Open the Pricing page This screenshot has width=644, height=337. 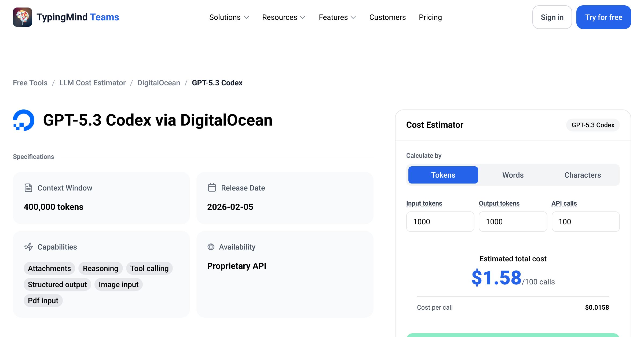[x=430, y=17]
